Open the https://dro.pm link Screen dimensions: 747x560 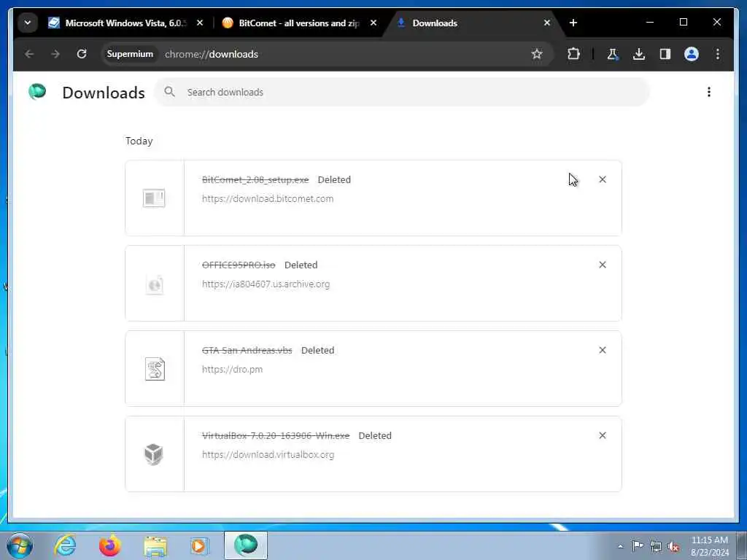(232, 369)
